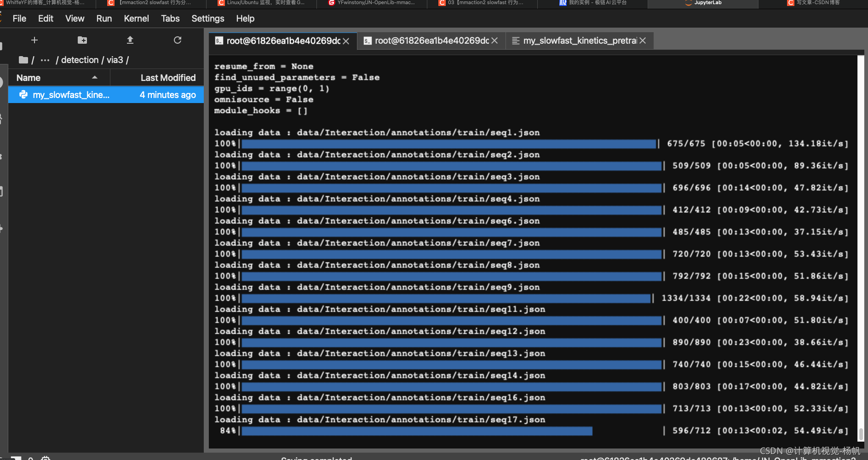Click loading data seq2.json line

377,155
